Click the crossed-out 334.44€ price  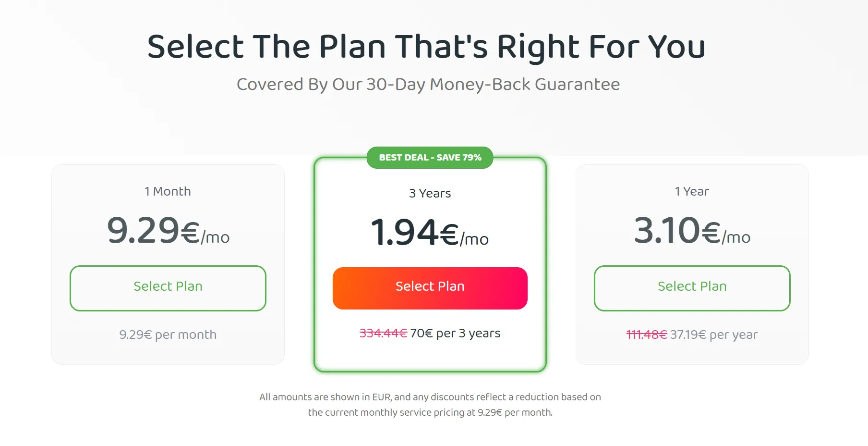pos(381,333)
